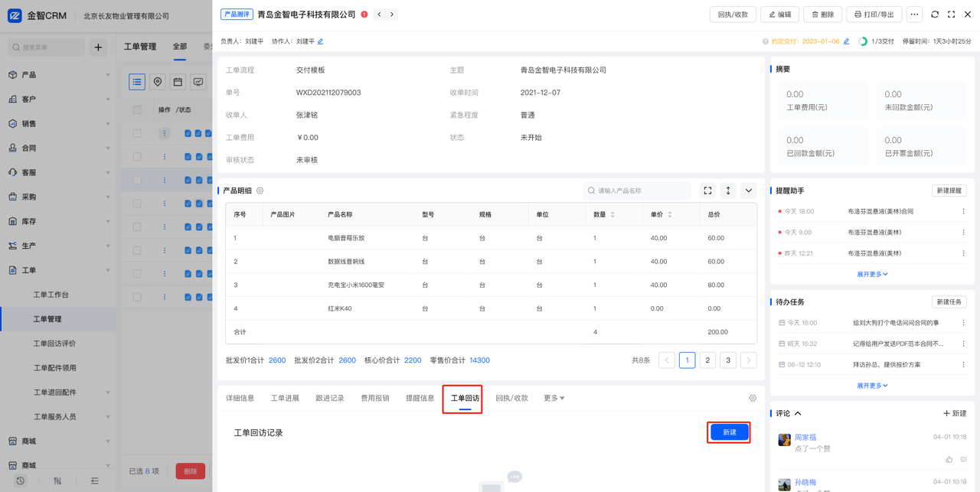
Task: Click the plus button beside menu search
Action: coord(98,47)
